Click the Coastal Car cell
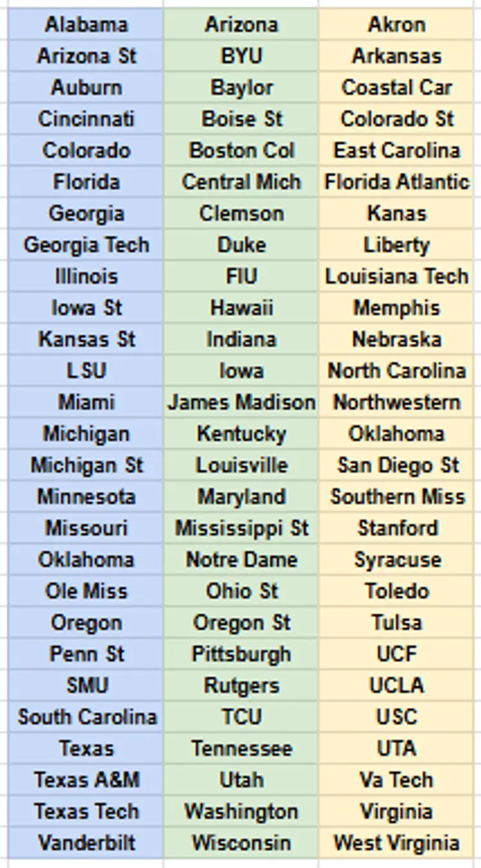This screenshot has width=481, height=868. (396, 87)
